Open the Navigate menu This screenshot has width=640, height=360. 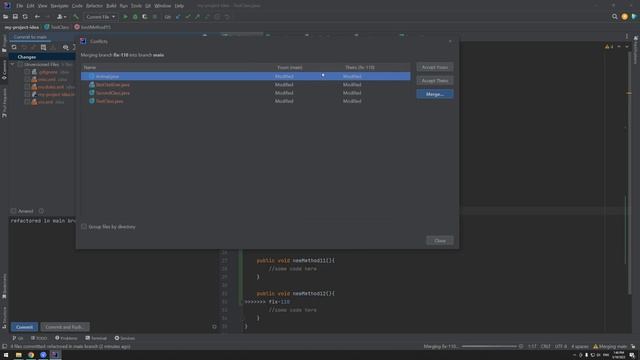59,6
